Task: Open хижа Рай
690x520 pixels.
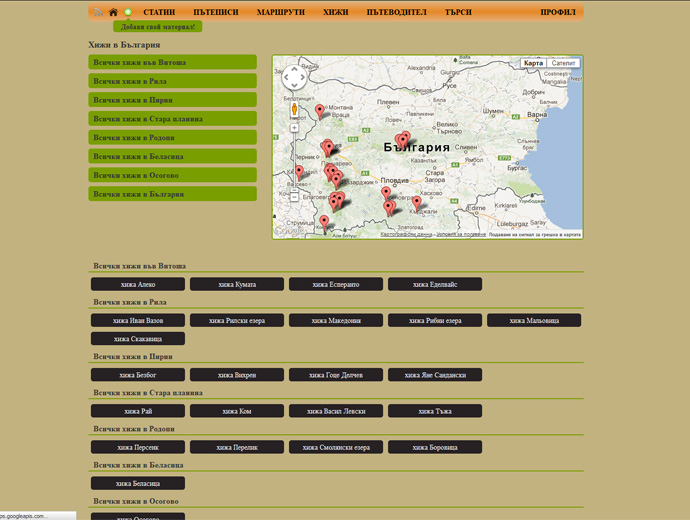Action: click(x=138, y=411)
